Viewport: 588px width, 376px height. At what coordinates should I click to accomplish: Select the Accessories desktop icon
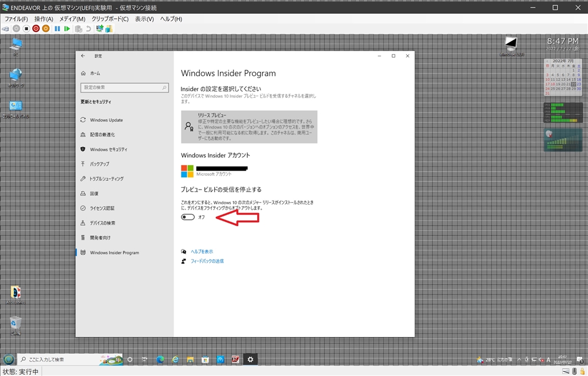(16, 295)
